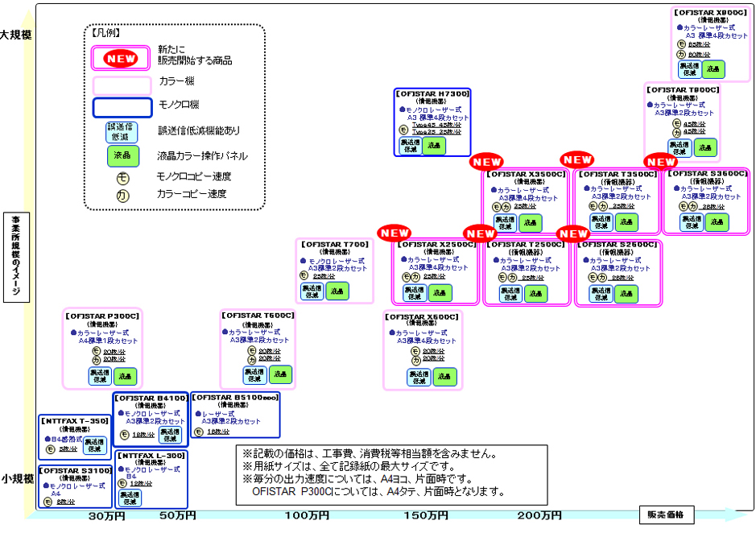Click 誤送信低減 icon in the OFISTAR B4100 card

(x=170, y=435)
